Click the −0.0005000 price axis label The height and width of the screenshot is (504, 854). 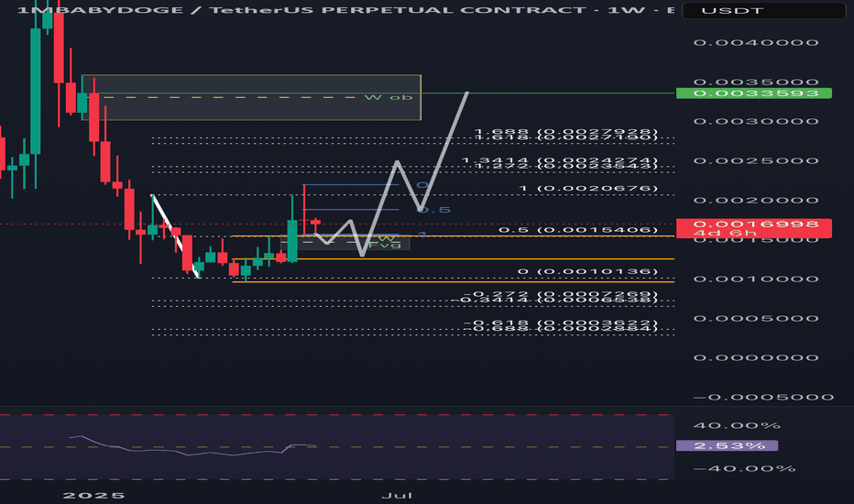pos(763,397)
